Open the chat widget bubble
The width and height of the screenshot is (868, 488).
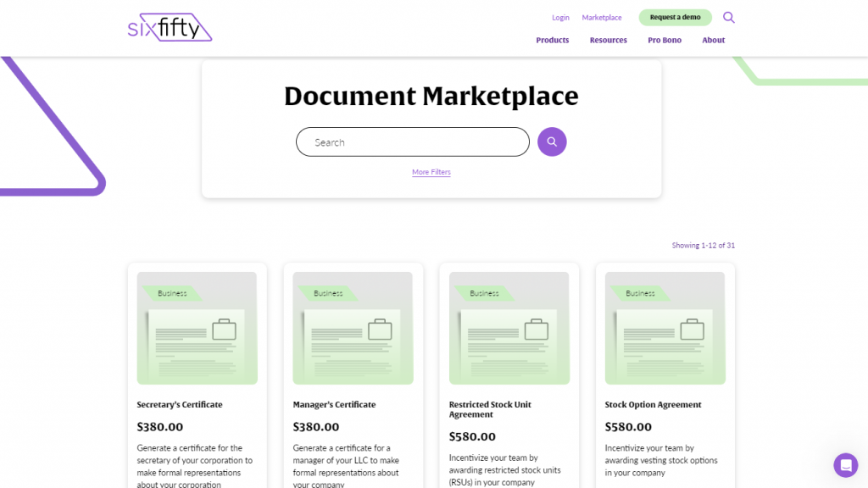(845, 465)
